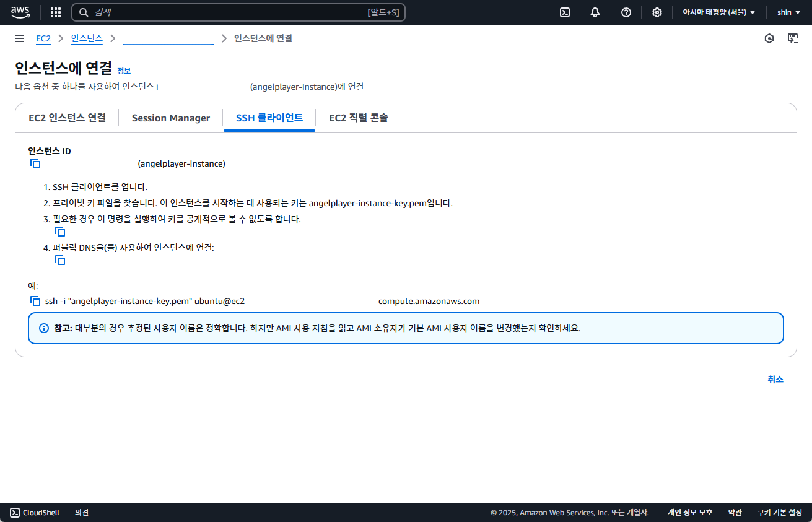Open 쿠키 기본 설정 footer link
812x522 pixels.
tap(780, 513)
